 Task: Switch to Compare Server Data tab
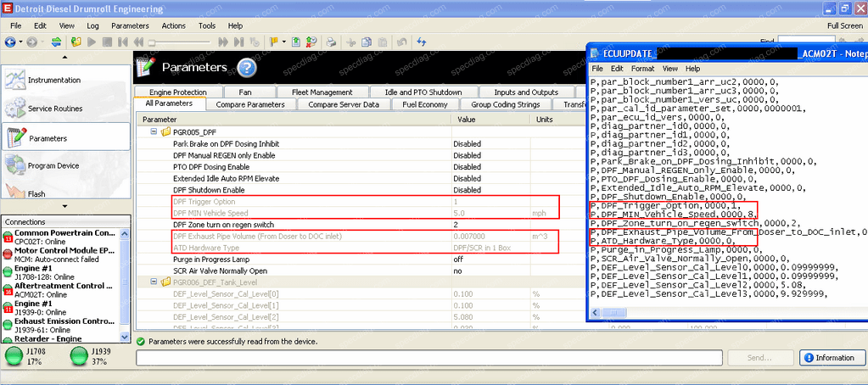(x=344, y=104)
